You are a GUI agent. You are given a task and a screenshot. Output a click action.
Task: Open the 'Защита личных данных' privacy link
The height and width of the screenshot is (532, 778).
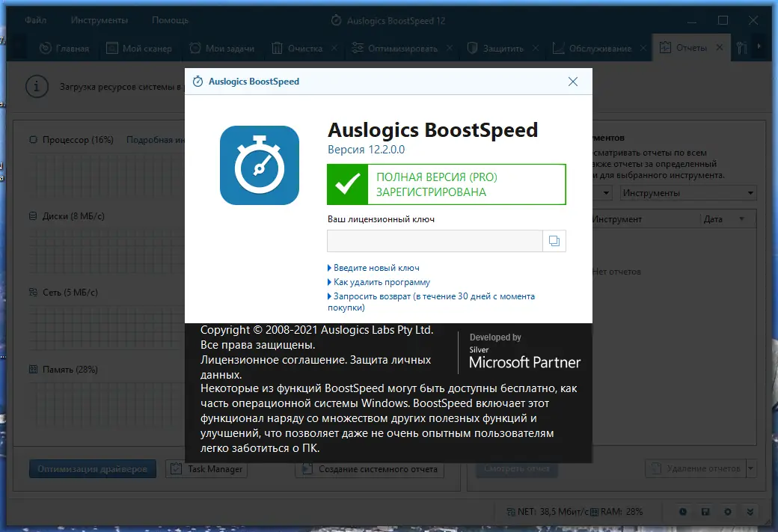316,367
